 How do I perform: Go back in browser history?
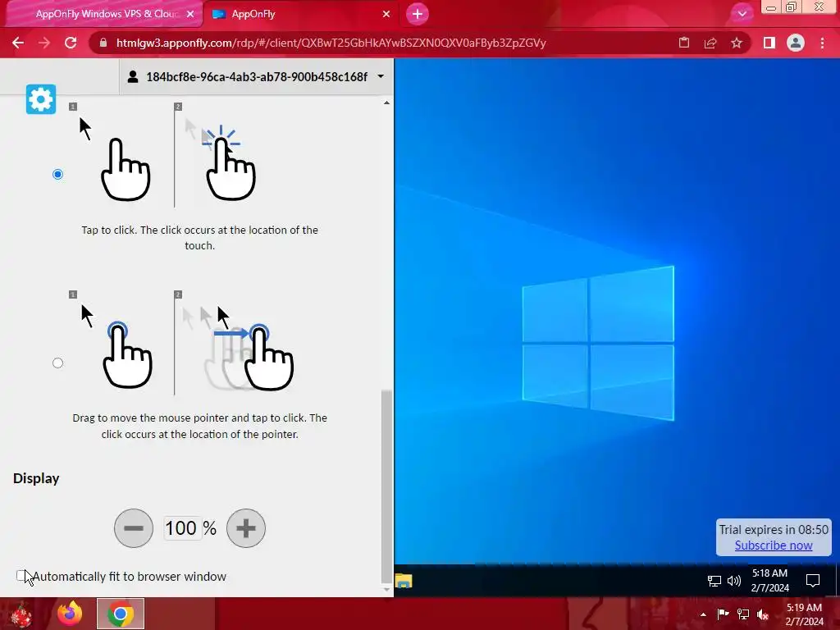18,43
